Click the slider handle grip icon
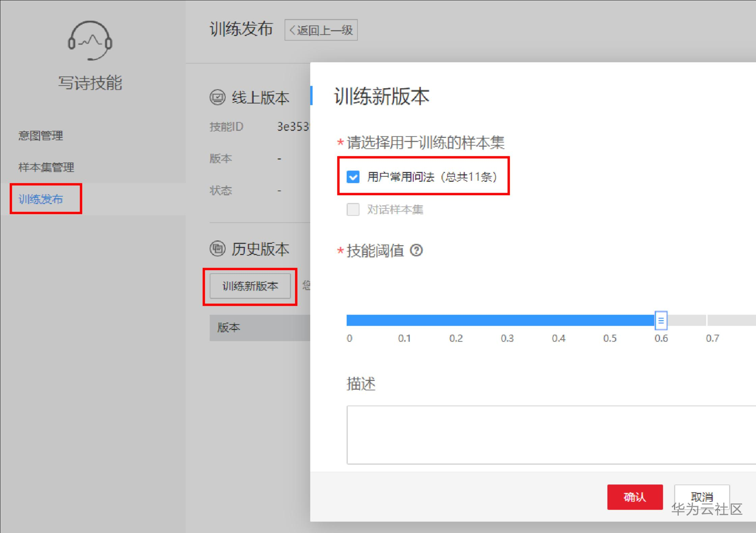This screenshot has width=756, height=533. tap(661, 320)
